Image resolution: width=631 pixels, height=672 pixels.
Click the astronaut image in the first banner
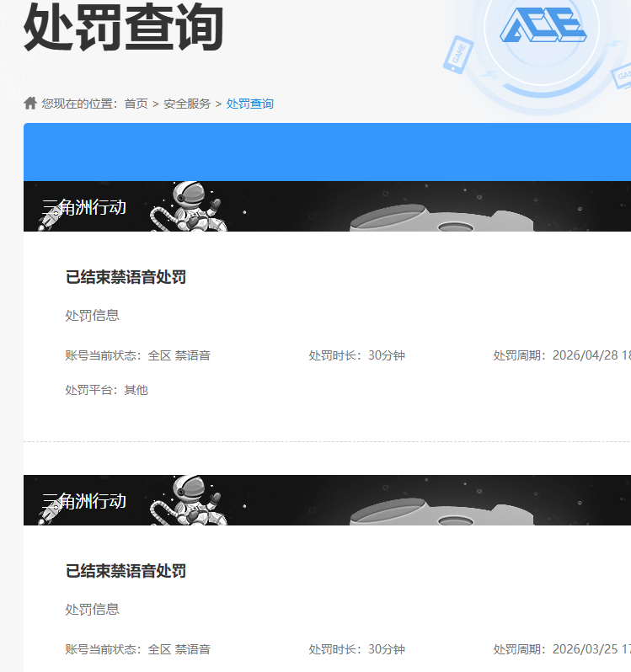(x=189, y=206)
